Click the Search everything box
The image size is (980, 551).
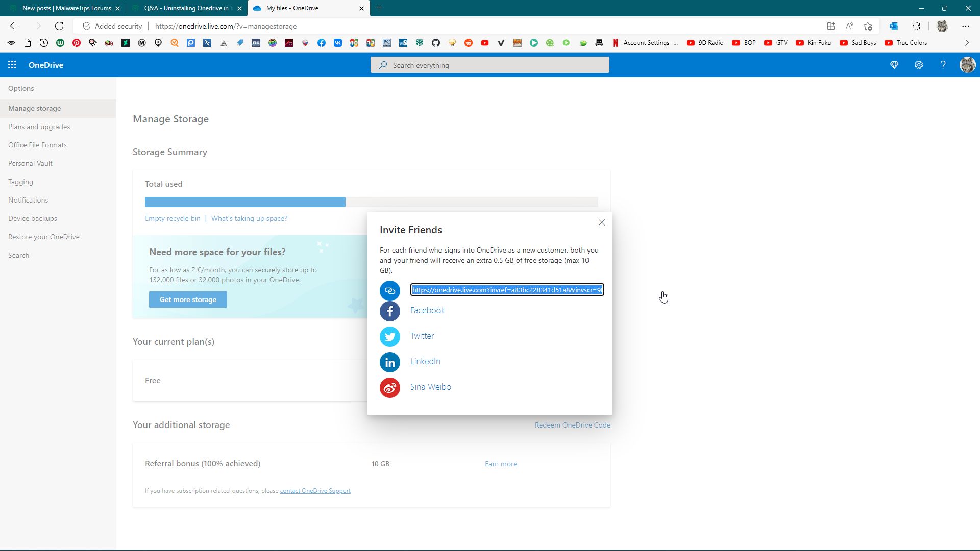coord(489,65)
